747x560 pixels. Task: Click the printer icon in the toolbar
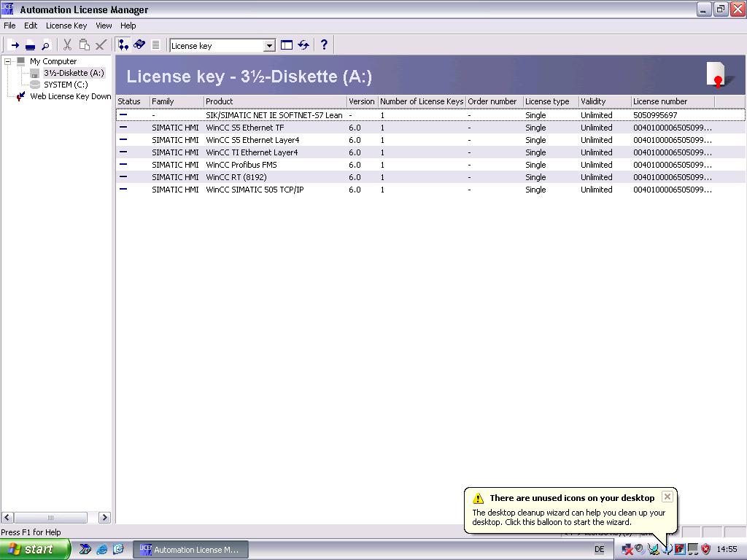tap(30, 45)
